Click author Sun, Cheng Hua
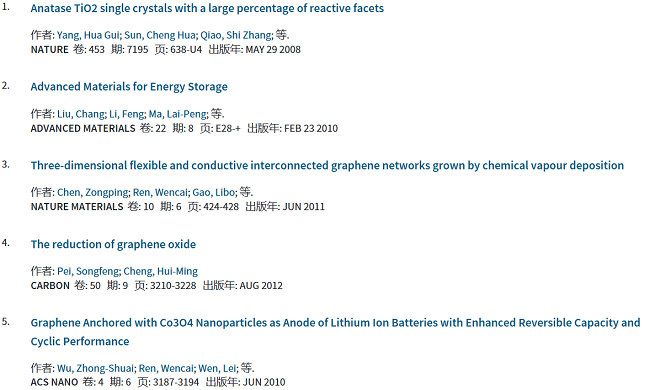Image resolution: width=650 pixels, height=390 pixels. tap(160, 35)
